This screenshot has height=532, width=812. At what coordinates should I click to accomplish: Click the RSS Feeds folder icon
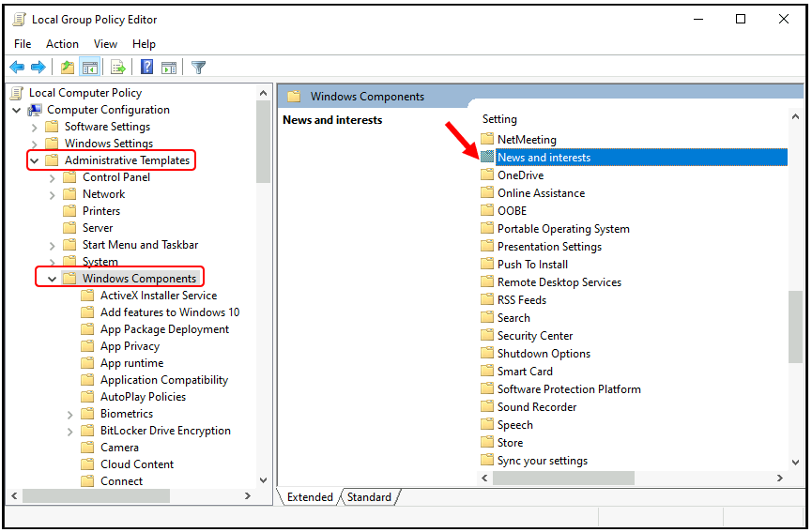click(x=487, y=299)
